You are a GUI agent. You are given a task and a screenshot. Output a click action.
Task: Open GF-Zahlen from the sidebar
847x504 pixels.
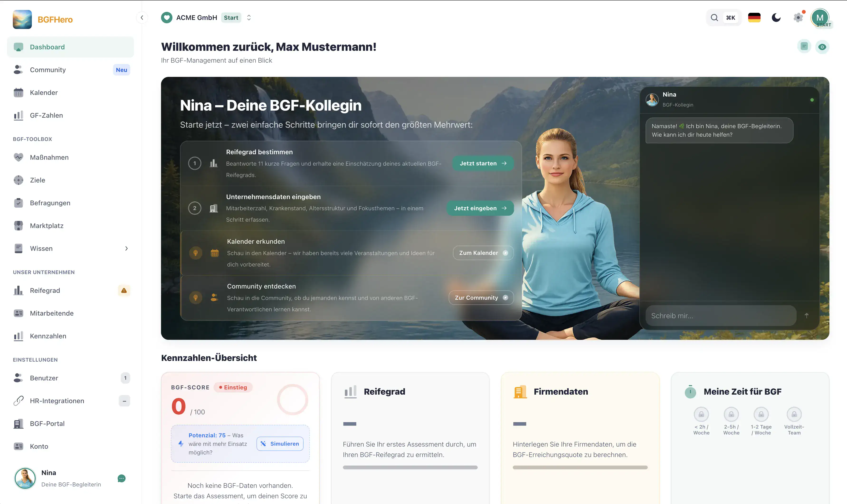(x=46, y=115)
